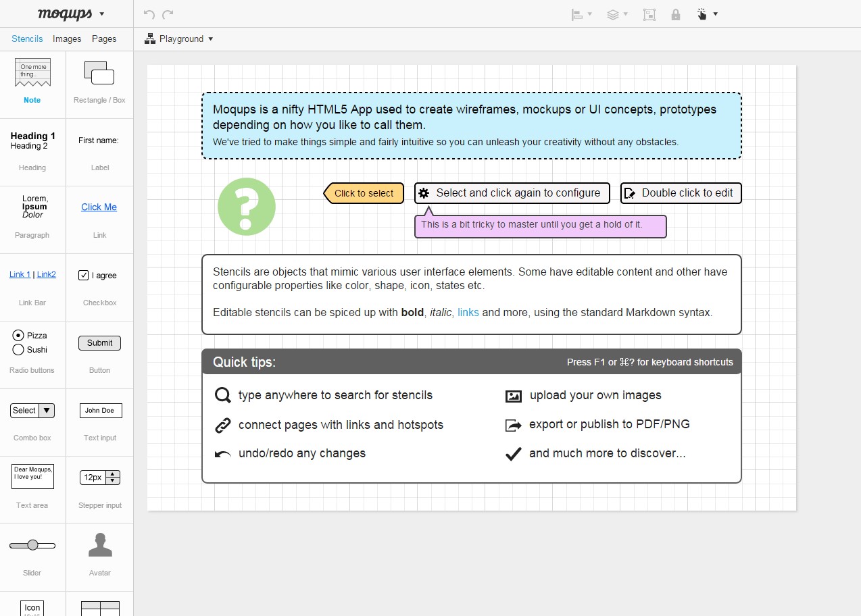
Task: Click the chain link tip icon
Action: pos(222,426)
